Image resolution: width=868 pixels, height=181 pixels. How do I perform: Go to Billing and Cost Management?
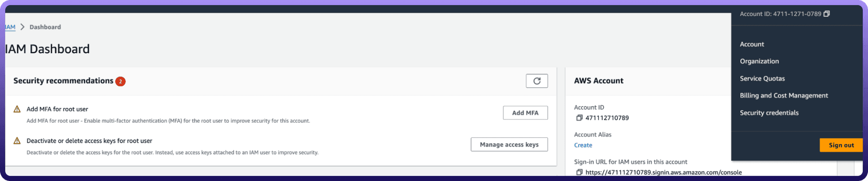click(x=784, y=96)
